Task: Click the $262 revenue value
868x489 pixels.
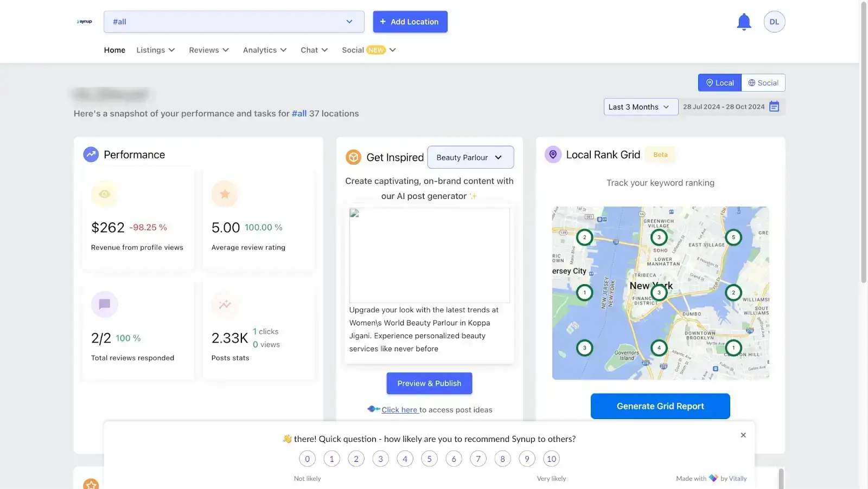Action: coord(108,227)
